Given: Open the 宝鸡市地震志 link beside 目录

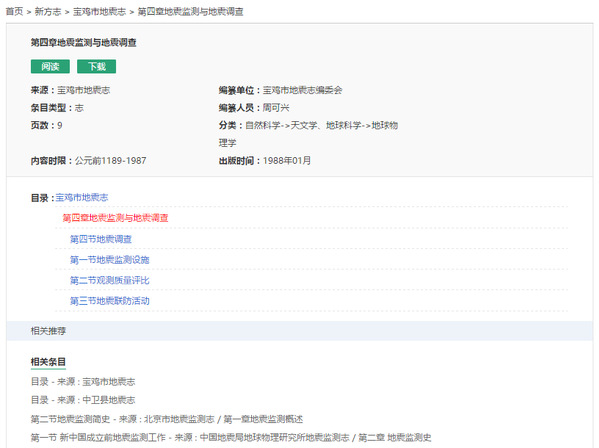Looking at the screenshot, I should point(82,197).
